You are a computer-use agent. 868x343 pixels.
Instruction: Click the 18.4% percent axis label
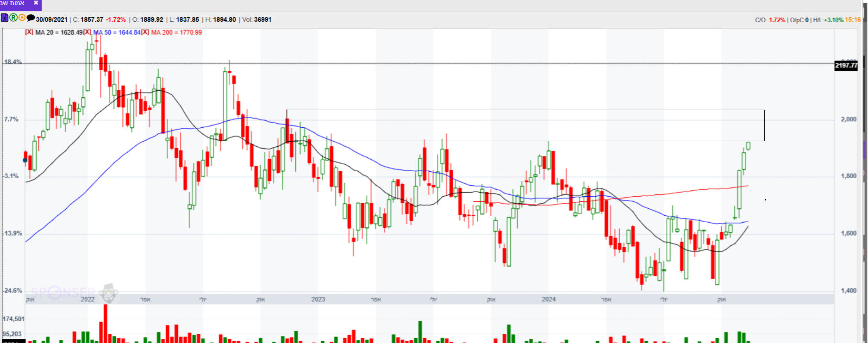[x=13, y=62]
